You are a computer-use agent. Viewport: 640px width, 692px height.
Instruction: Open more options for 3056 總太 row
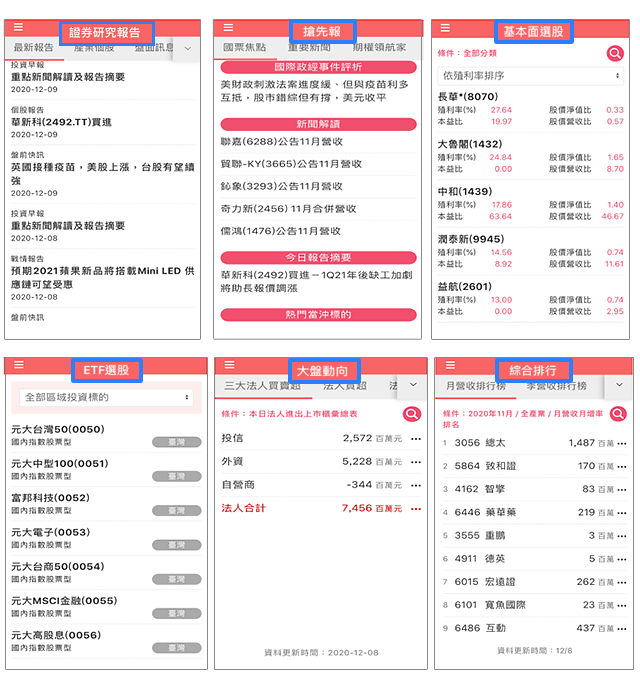tap(622, 443)
